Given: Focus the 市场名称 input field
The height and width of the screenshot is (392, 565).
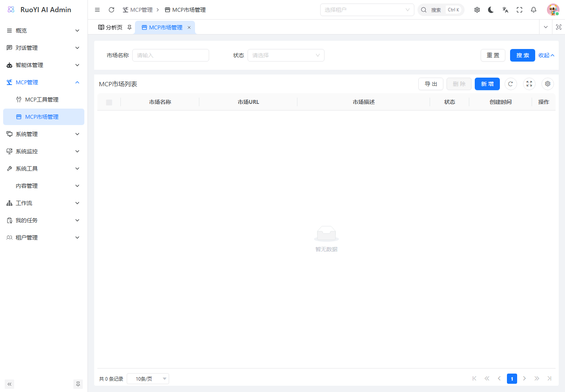Looking at the screenshot, I should click(171, 55).
